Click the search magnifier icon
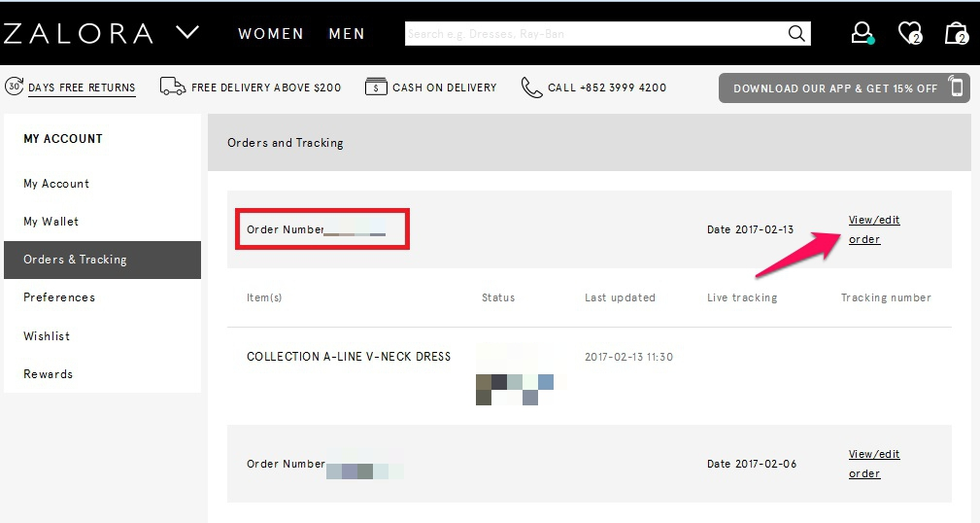Screen dimensions: 980x523 [796, 34]
